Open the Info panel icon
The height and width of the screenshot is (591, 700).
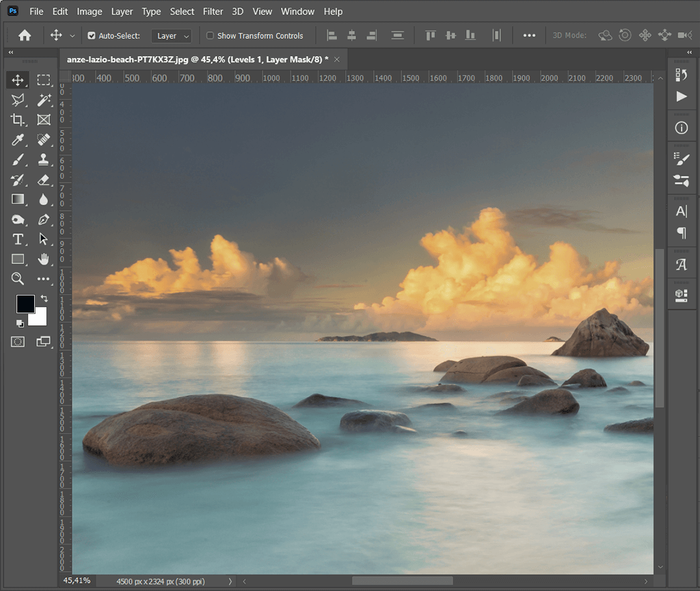[x=682, y=128]
